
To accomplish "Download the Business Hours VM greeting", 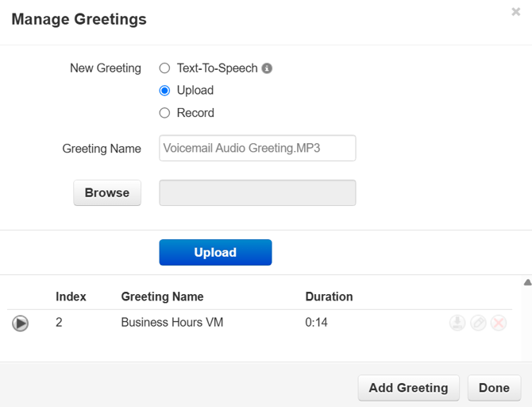I will [x=457, y=323].
